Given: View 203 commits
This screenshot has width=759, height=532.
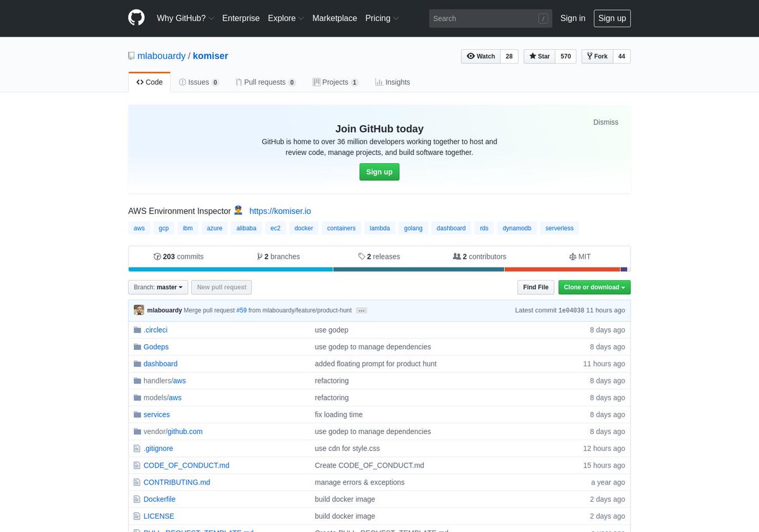Looking at the screenshot, I should (178, 257).
